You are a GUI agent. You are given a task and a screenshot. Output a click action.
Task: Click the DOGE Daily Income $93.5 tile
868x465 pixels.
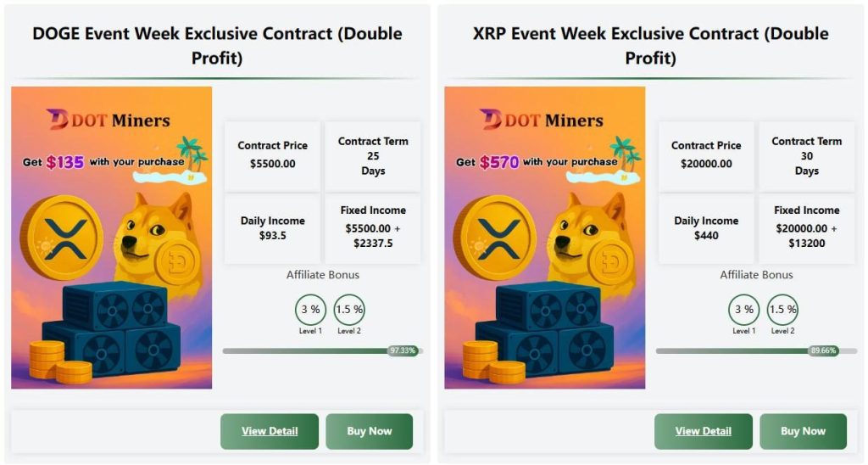[x=272, y=227]
